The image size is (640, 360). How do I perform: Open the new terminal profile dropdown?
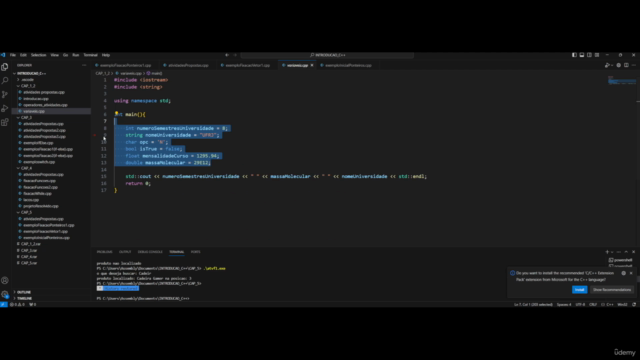point(612,252)
